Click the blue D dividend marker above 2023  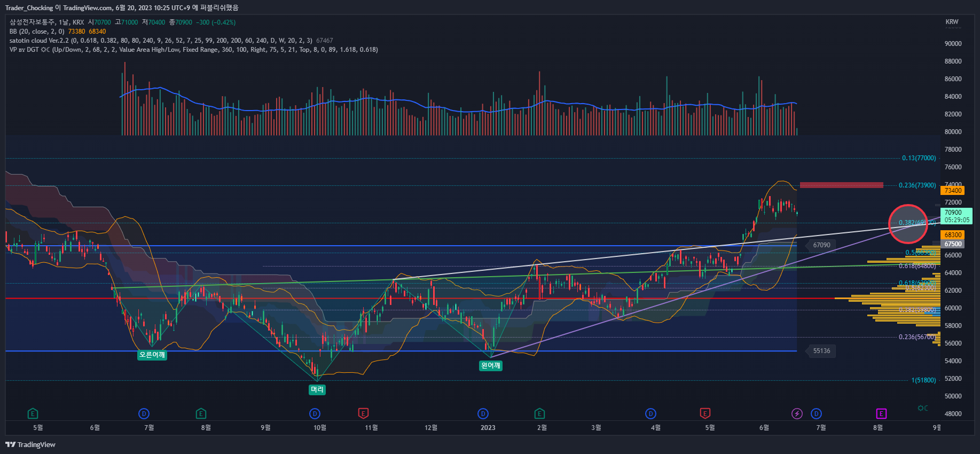click(x=483, y=413)
